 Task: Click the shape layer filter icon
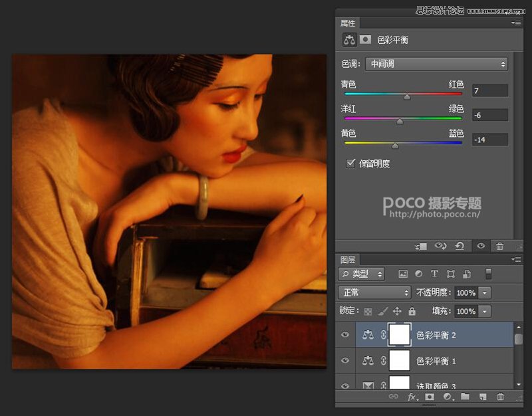point(451,274)
